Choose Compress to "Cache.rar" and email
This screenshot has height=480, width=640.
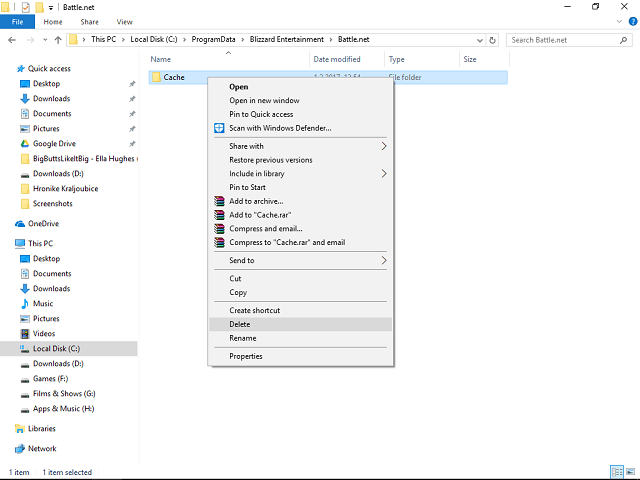point(300,242)
